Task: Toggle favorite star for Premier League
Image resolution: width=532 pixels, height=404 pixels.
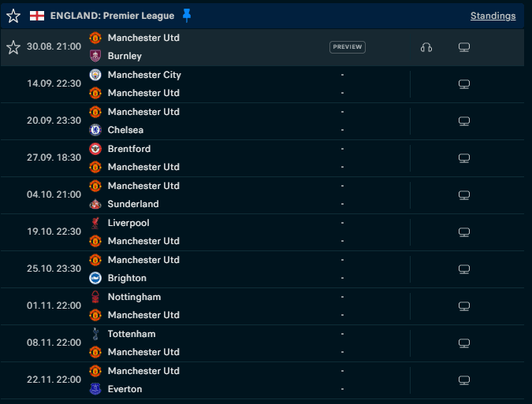Action: click(13, 16)
